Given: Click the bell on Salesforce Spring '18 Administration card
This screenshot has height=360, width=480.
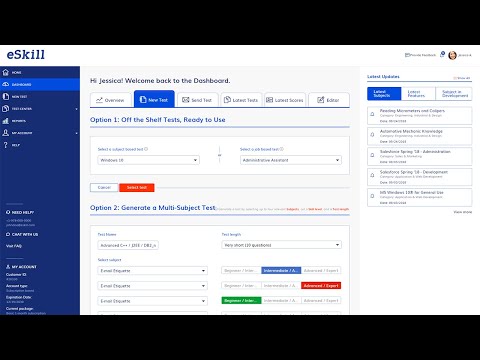Looking at the screenshot, I should pos(372,155).
